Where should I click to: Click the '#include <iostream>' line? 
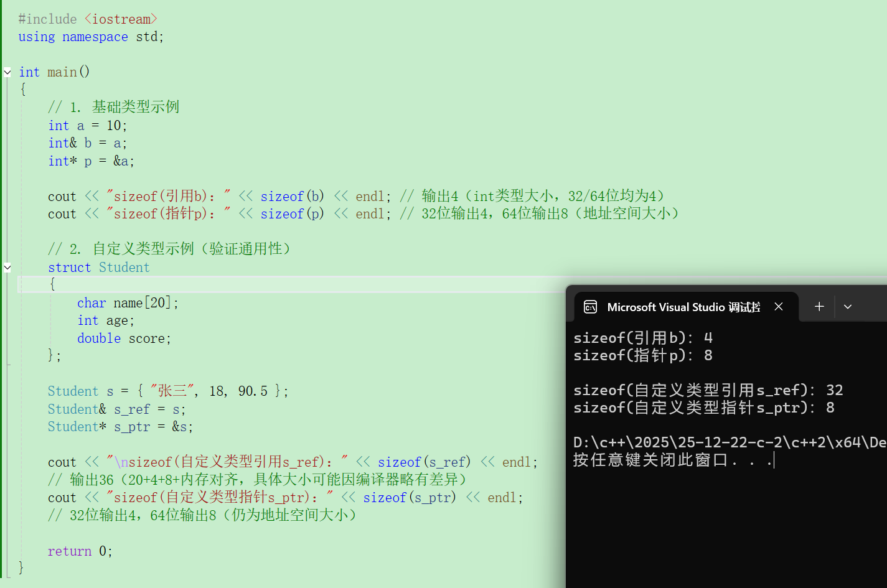coord(88,19)
